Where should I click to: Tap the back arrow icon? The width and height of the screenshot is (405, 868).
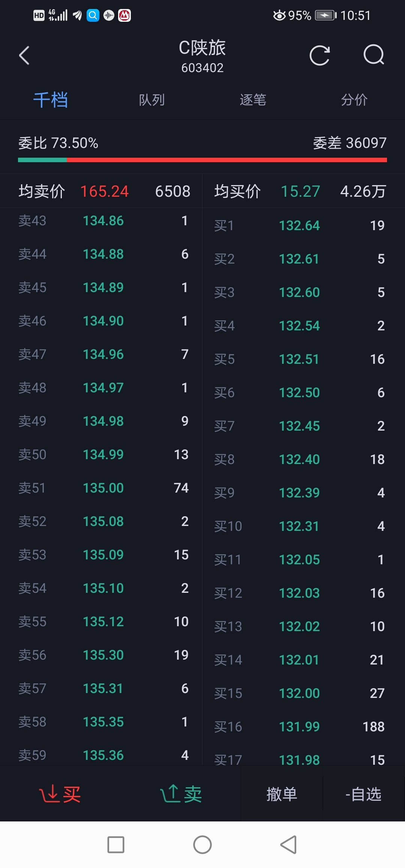coord(24,56)
